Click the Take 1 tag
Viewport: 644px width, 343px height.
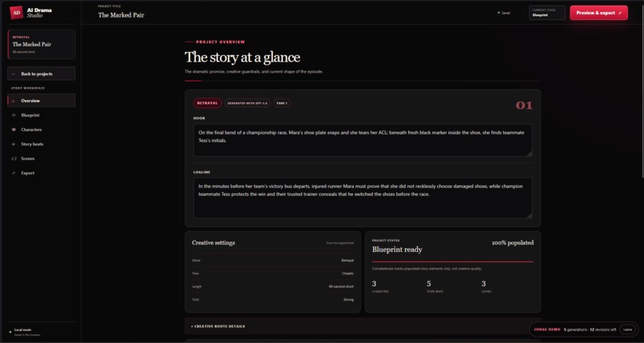click(282, 103)
